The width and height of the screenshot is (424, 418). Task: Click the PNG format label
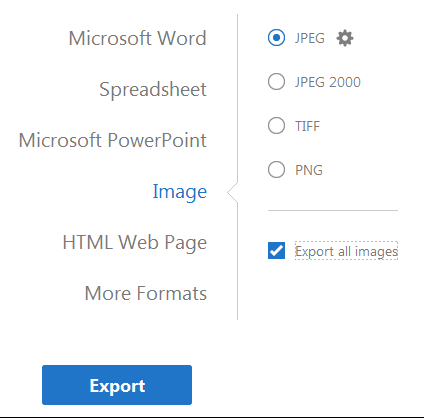point(309,170)
